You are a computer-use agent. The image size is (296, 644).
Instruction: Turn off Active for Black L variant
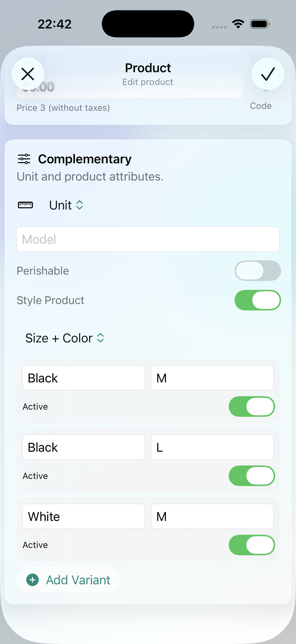coord(252,476)
